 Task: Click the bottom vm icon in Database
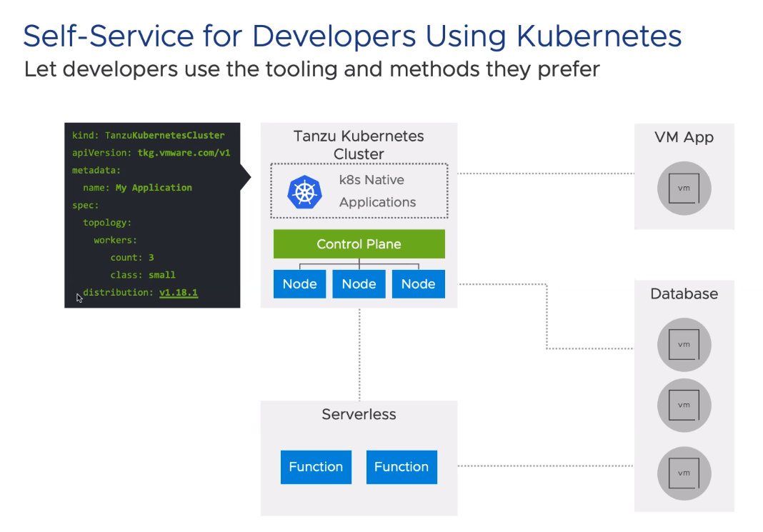684,473
